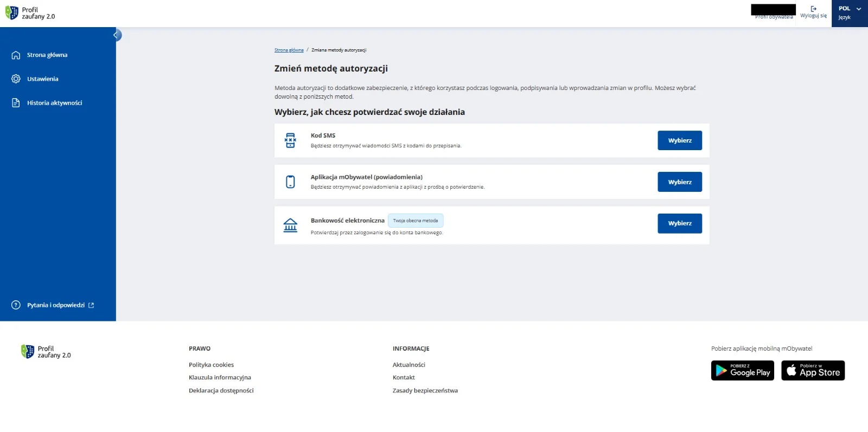Open the Polityka cookies footer link
The height and width of the screenshot is (432, 868).
[x=211, y=365]
